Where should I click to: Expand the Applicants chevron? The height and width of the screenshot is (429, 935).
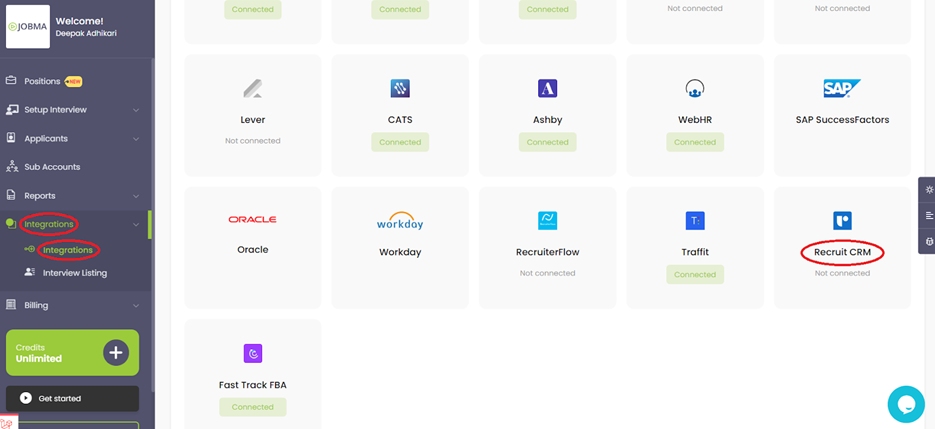coord(136,139)
